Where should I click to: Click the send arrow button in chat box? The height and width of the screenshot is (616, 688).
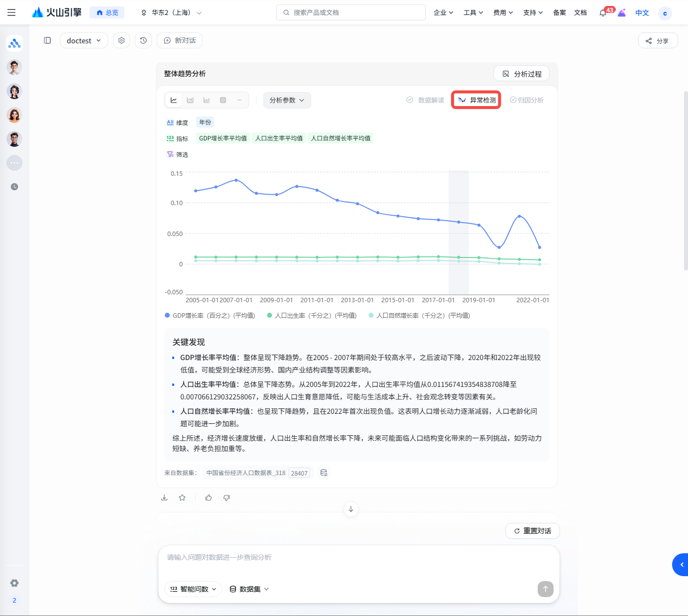(x=546, y=589)
